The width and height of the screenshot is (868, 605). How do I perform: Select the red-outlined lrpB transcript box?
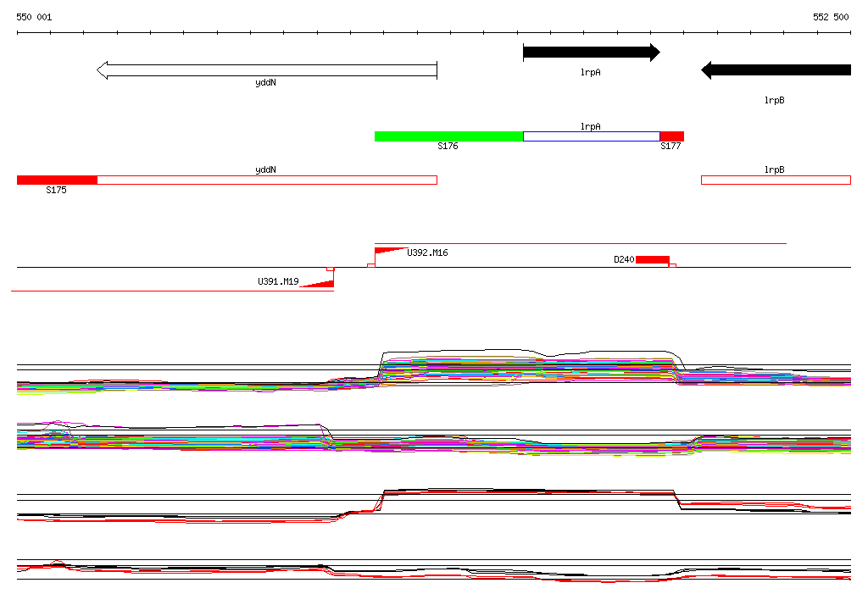coord(776,180)
